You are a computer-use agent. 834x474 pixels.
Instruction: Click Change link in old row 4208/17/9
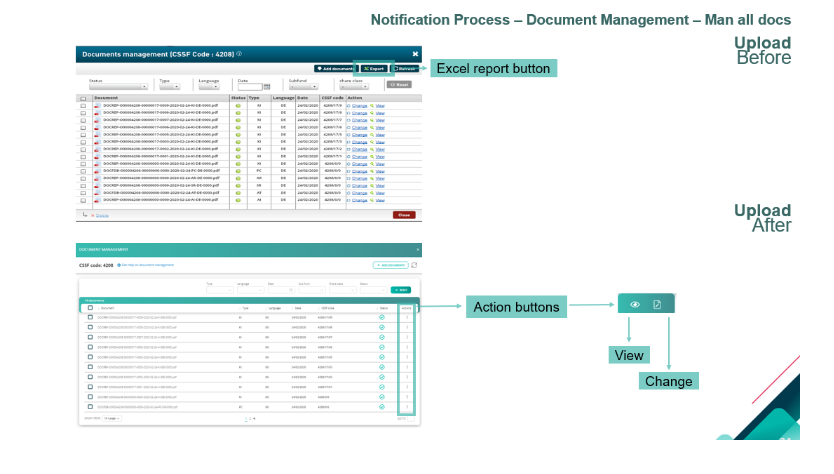point(360,106)
